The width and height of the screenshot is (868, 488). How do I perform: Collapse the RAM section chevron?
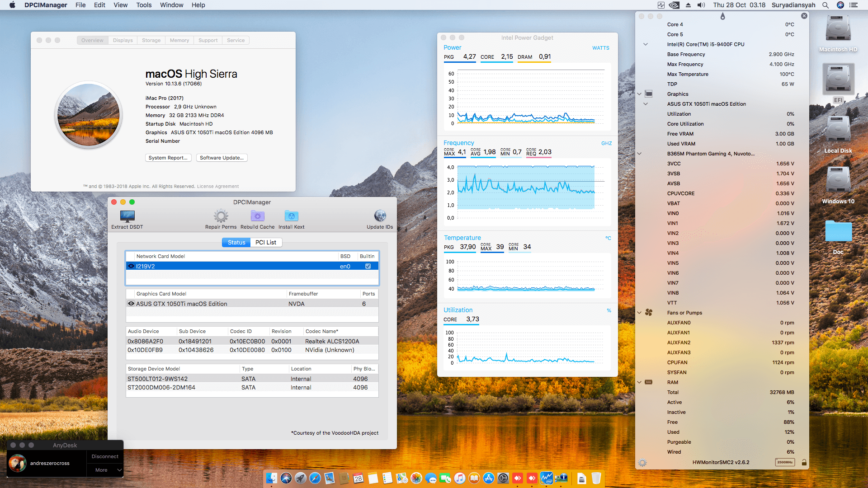click(x=639, y=382)
